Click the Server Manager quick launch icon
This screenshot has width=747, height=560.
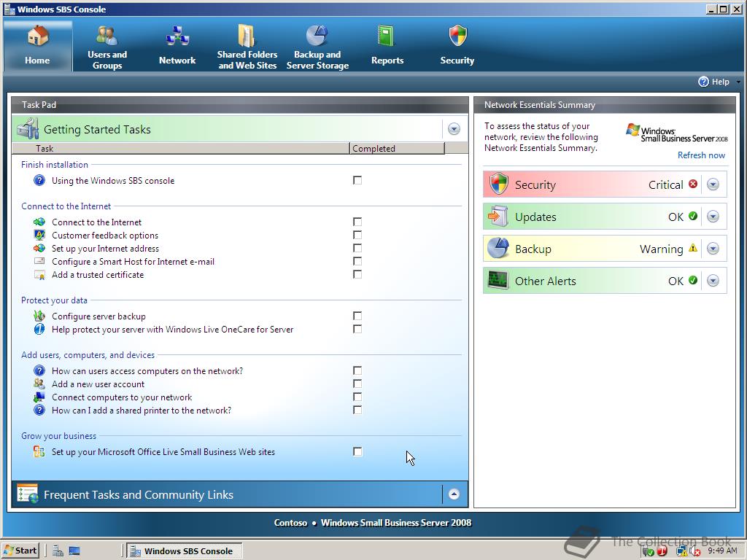click(58, 551)
